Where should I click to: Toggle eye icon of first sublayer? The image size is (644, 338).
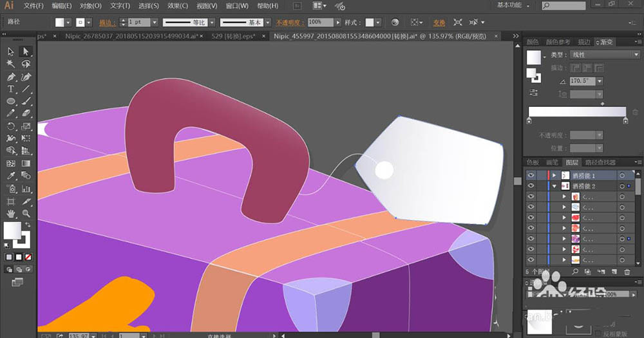point(531,196)
